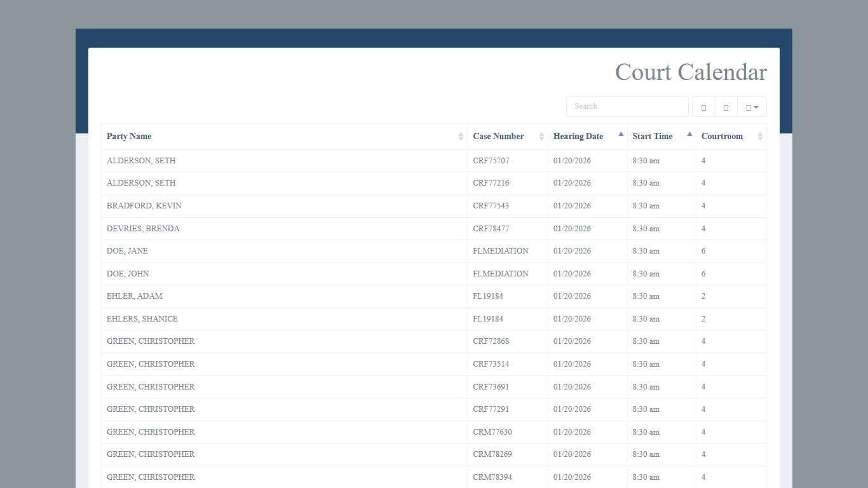Image resolution: width=868 pixels, height=488 pixels.
Task: Select case number CRF72868
Action: pyautogui.click(x=491, y=341)
